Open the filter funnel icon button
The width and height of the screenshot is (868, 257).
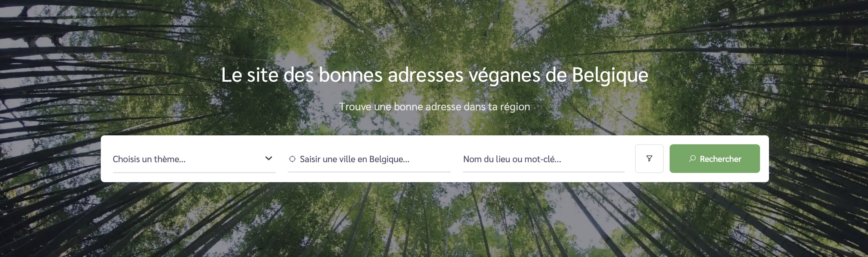point(649,159)
